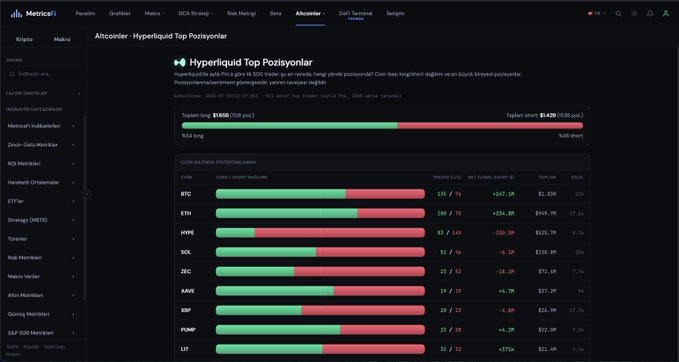Select the XRP coin row label

[186, 310]
